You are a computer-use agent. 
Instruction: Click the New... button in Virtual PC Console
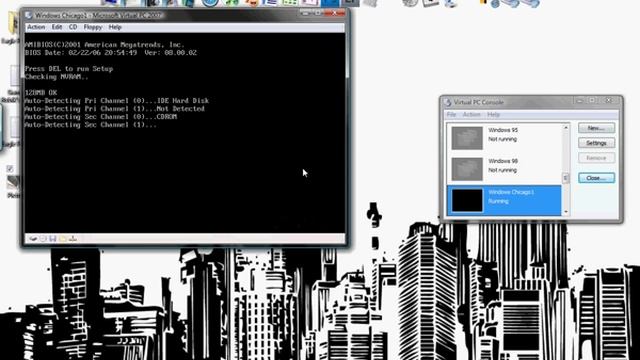[596, 128]
